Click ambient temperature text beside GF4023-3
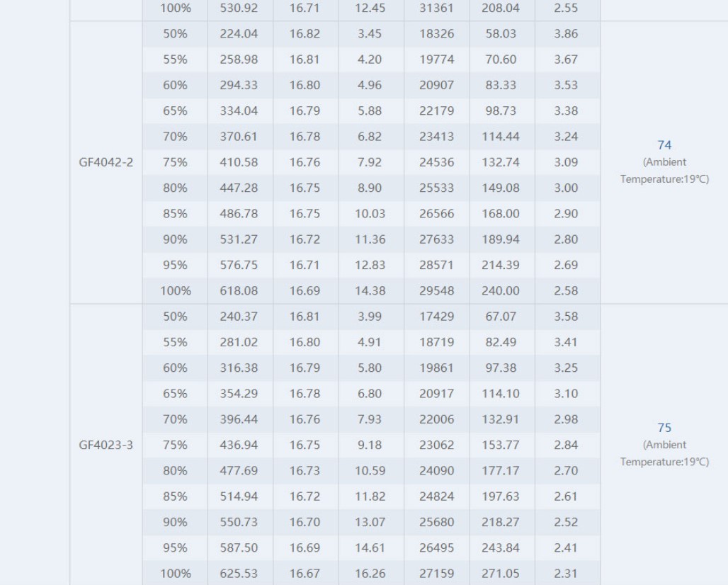The height and width of the screenshot is (585, 728). click(664, 453)
